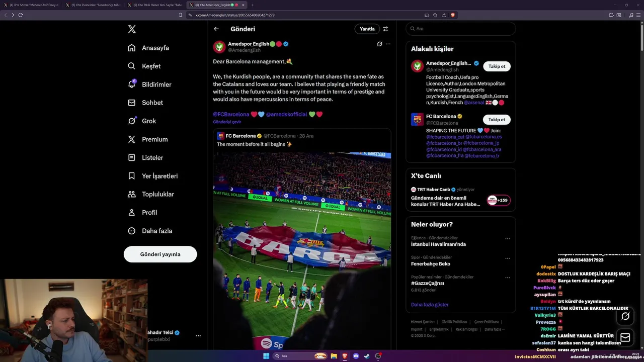644x362 pixels.
Task: Click the browser forward arrow
Action: click(x=13, y=15)
